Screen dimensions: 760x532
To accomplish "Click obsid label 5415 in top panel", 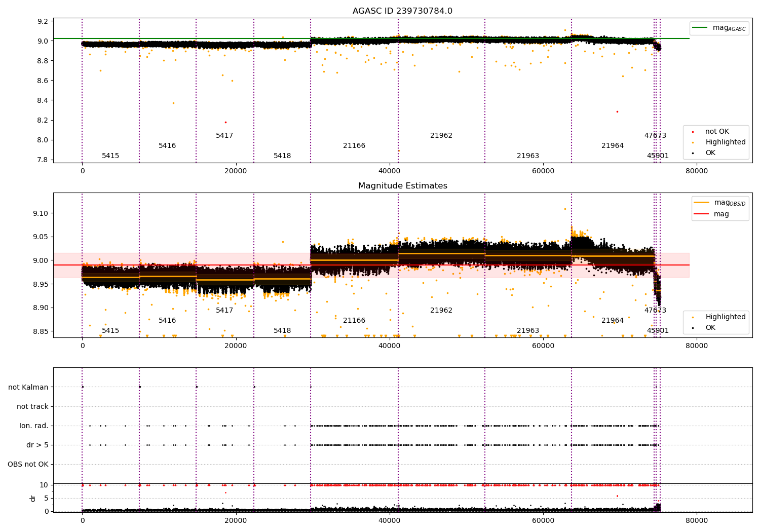I will [x=110, y=156].
